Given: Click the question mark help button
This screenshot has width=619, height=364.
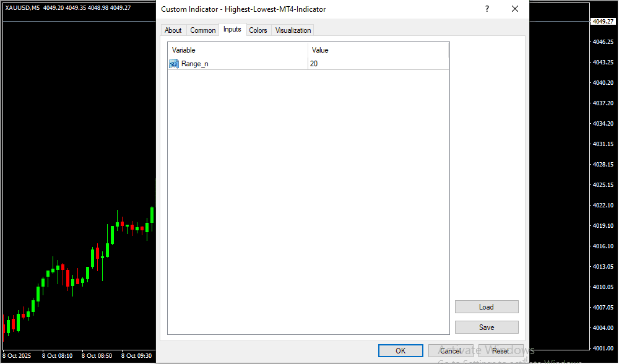Looking at the screenshot, I should pyautogui.click(x=487, y=9).
